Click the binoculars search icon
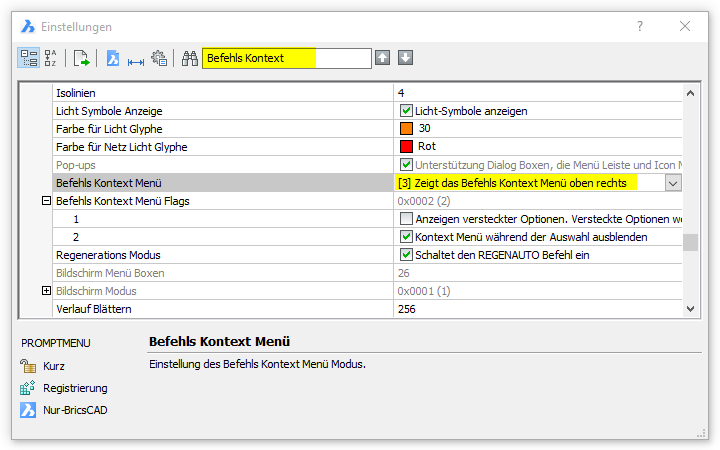The height and width of the screenshot is (450, 720). pyautogui.click(x=189, y=58)
